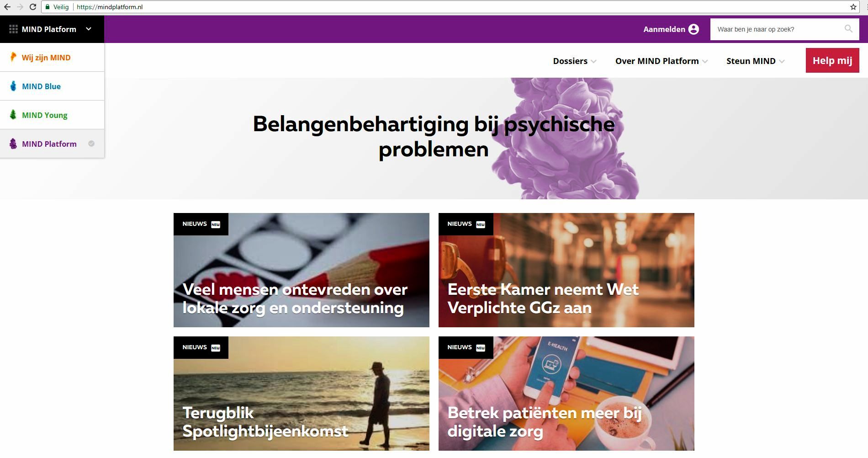Collapse the MIND Platform site switcher dropdown
This screenshot has width=868, height=458.
pos(89,29)
